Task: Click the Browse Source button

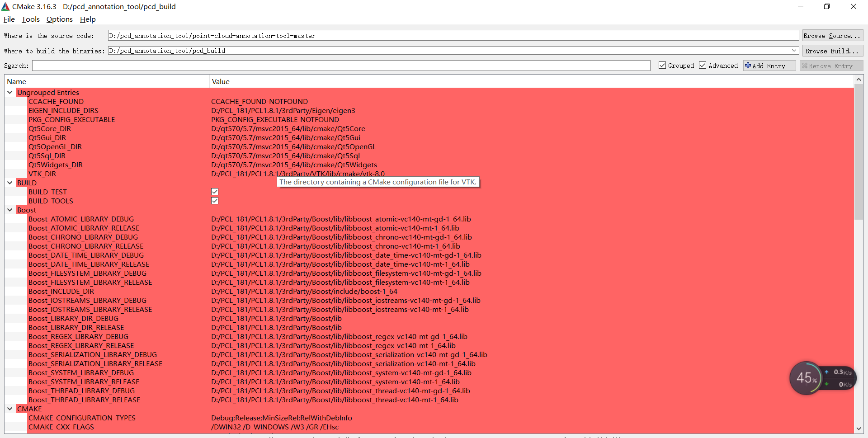Action: click(832, 36)
